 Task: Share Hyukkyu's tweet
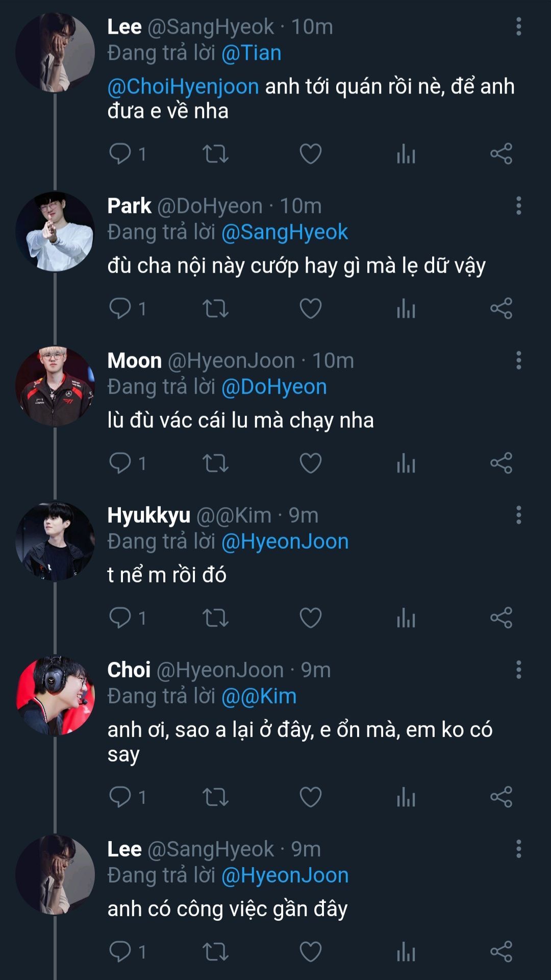tap(501, 618)
